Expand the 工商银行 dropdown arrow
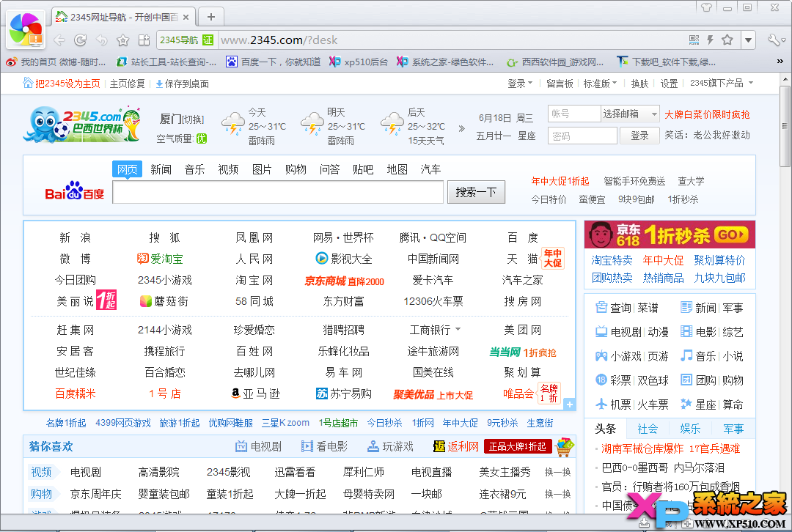 click(x=458, y=329)
